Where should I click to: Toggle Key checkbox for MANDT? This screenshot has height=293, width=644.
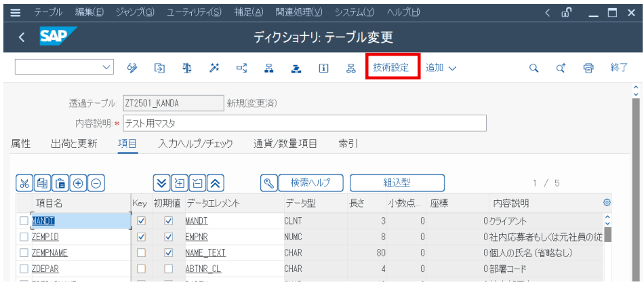coord(141,221)
